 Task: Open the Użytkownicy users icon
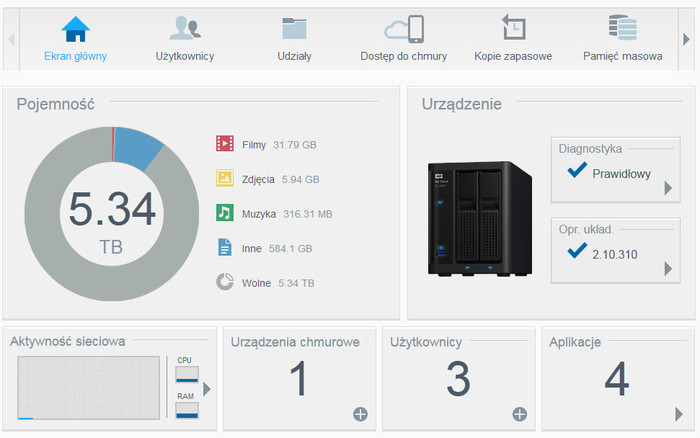tap(185, 28)
